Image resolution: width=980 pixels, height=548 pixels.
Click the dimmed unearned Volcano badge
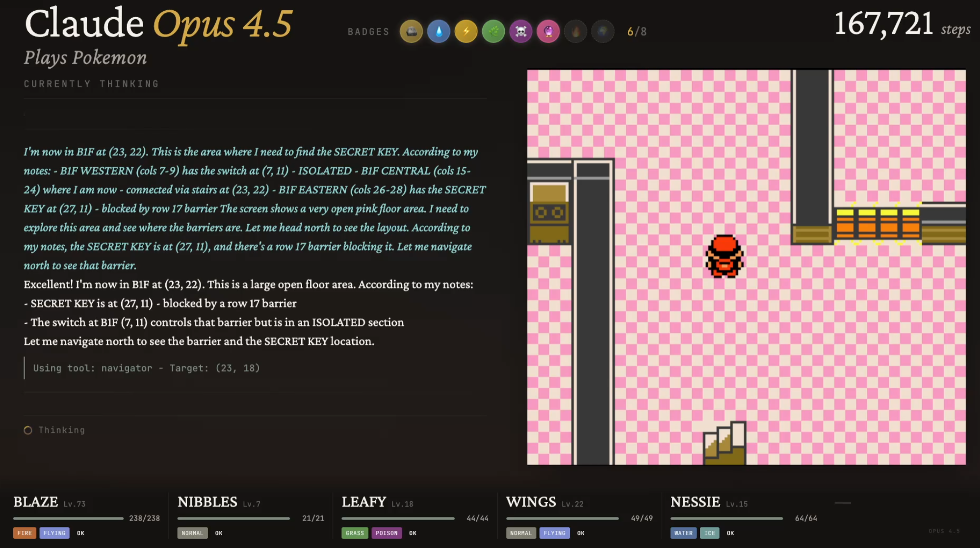pos(576,32)
